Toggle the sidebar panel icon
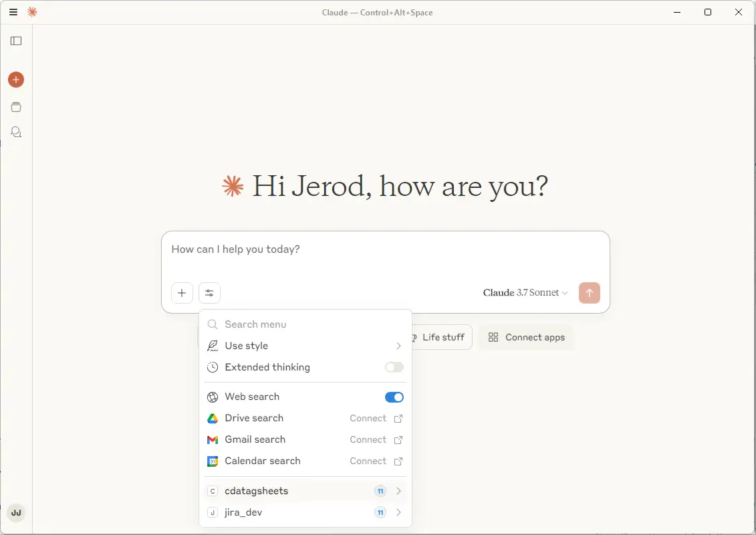Viewport: 756px width, 535px height. tap(16, 41)
